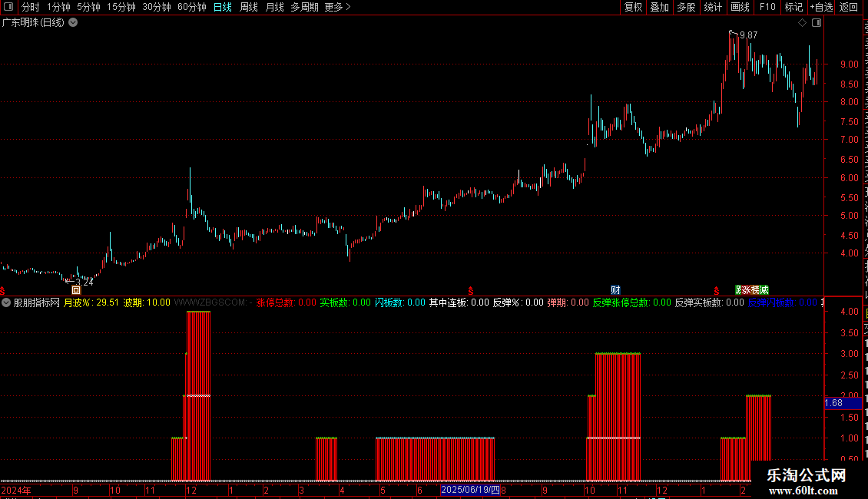The width and height of the screenshot is (868, 499).
Task: Toggle 叠加 overlay mode
Action: tap(659, 7)
